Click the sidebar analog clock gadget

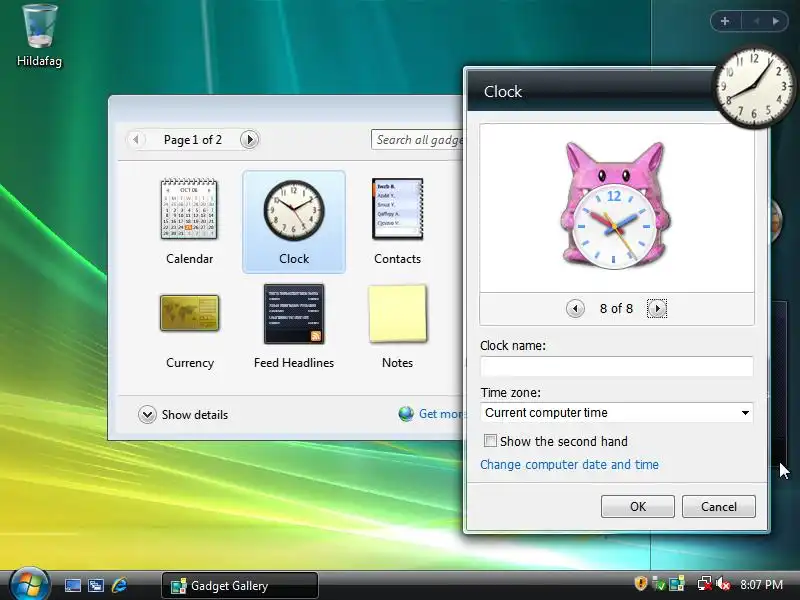(754, 87)
